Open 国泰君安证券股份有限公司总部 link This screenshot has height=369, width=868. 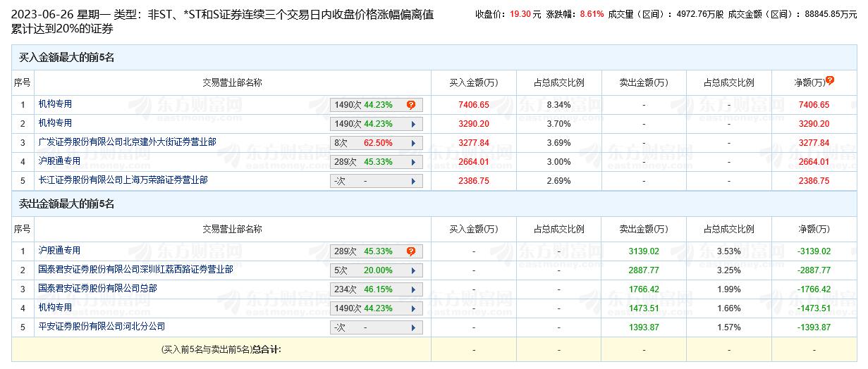point(97,289)
